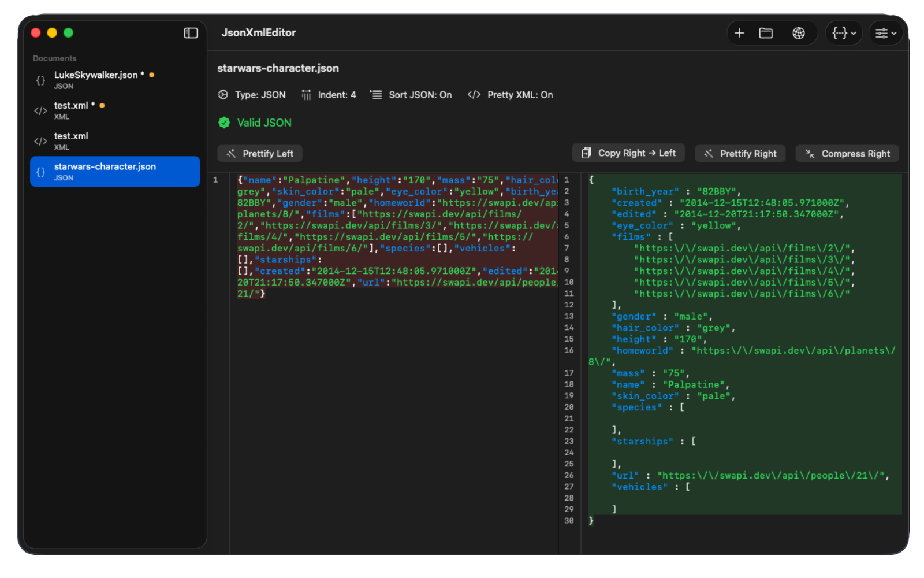
Task: Open a file using the folder icon
Action: tap(766, 33)
